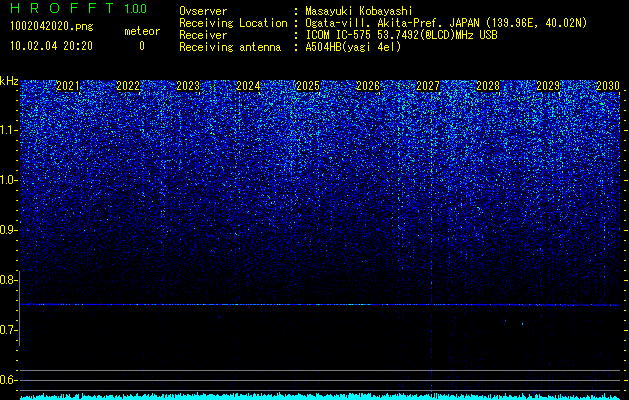Click the meteor count label
This screenshot has height=400, width=629.
click(x=142, y=31)
